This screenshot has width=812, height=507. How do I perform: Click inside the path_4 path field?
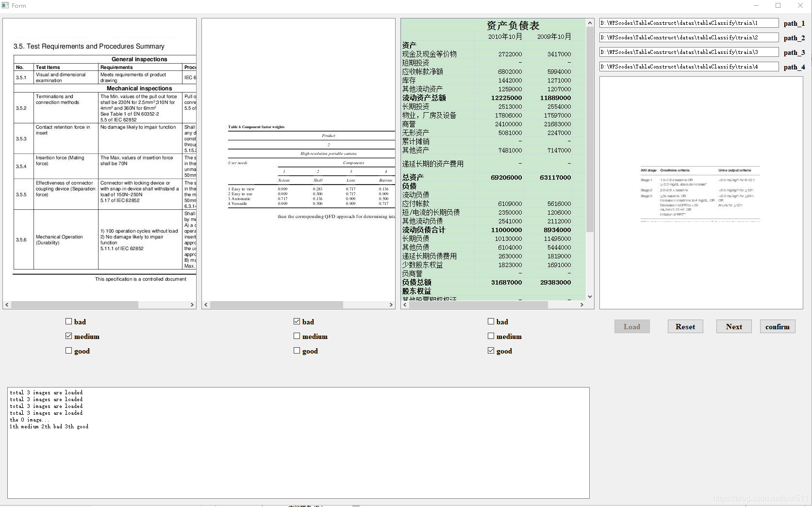click(x=688, y=66)
